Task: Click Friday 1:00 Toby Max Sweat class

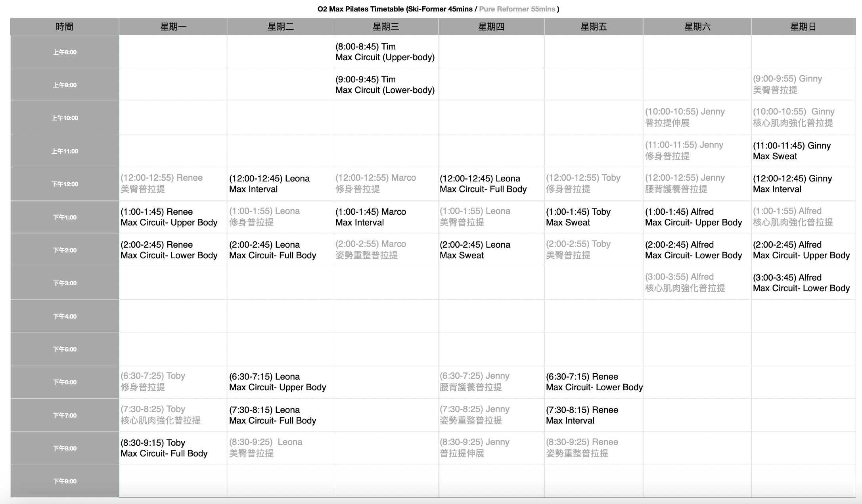Action: [578, 217]
